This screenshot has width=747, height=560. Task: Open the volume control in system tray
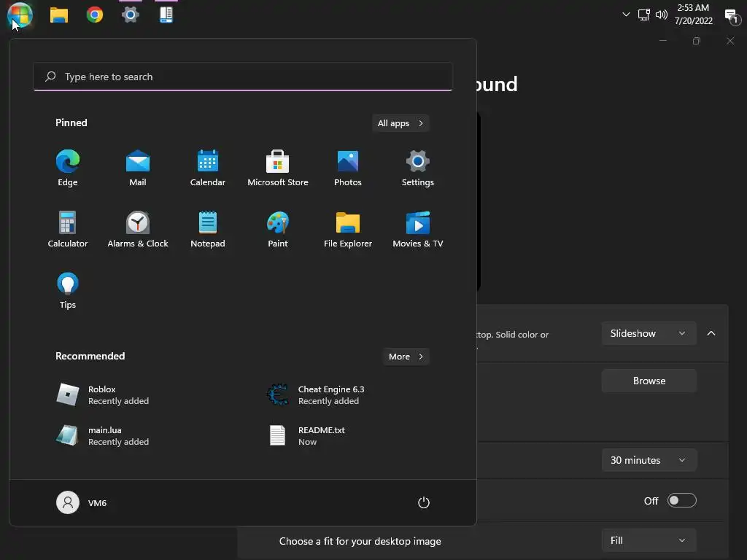pos(661,15)
